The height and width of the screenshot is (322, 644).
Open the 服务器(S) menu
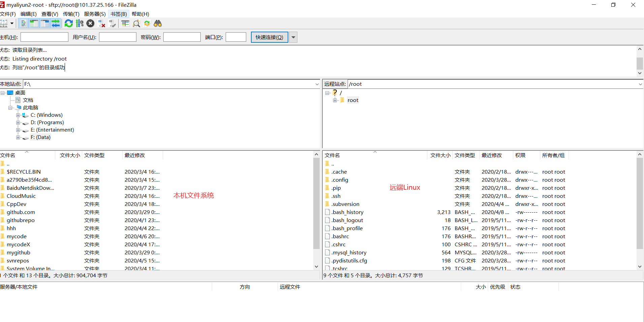(95, 14)
